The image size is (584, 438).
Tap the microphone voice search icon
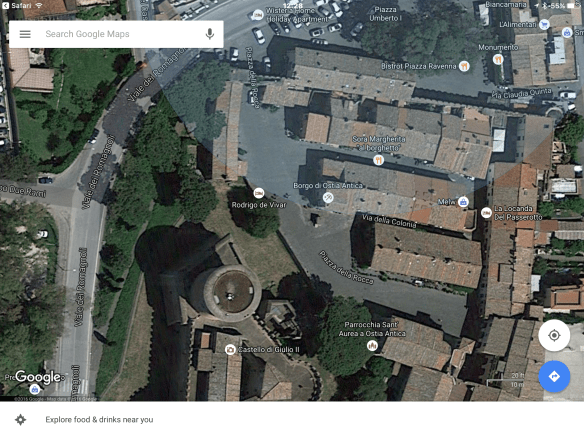point(210,34)
